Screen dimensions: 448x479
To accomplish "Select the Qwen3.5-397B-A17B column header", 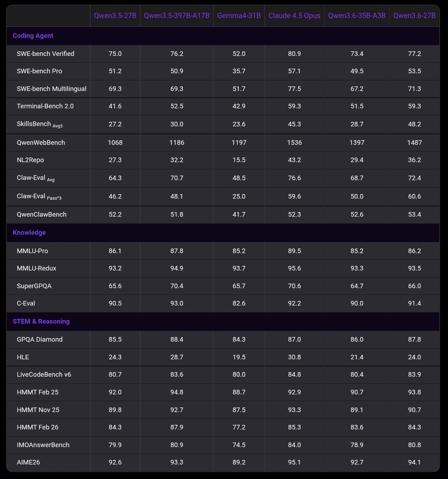I will tap(176, 16).
